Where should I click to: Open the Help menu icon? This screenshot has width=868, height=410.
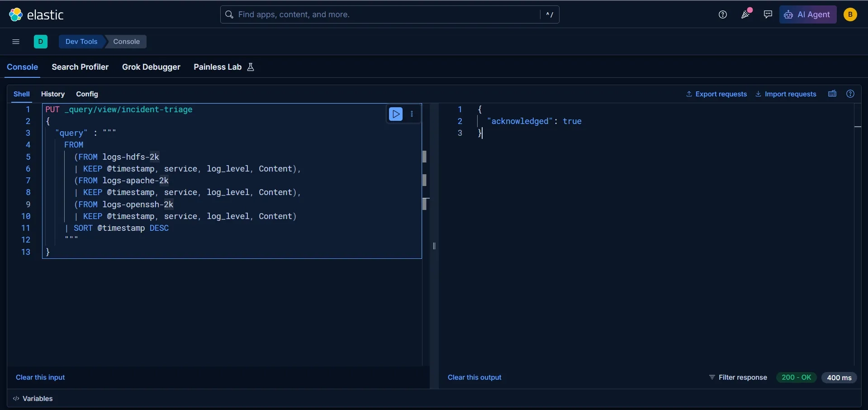[x=723, y=14]
